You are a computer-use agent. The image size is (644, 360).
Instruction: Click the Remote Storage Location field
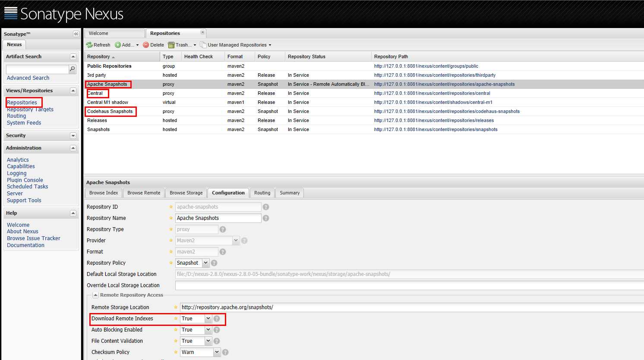[412, 307]
